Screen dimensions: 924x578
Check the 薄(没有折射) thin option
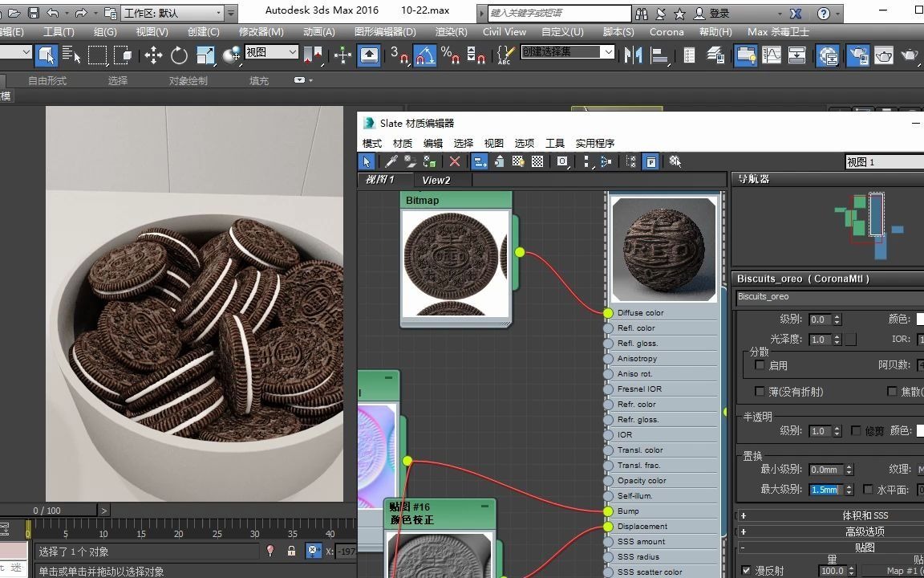click(x=760, y=392)
